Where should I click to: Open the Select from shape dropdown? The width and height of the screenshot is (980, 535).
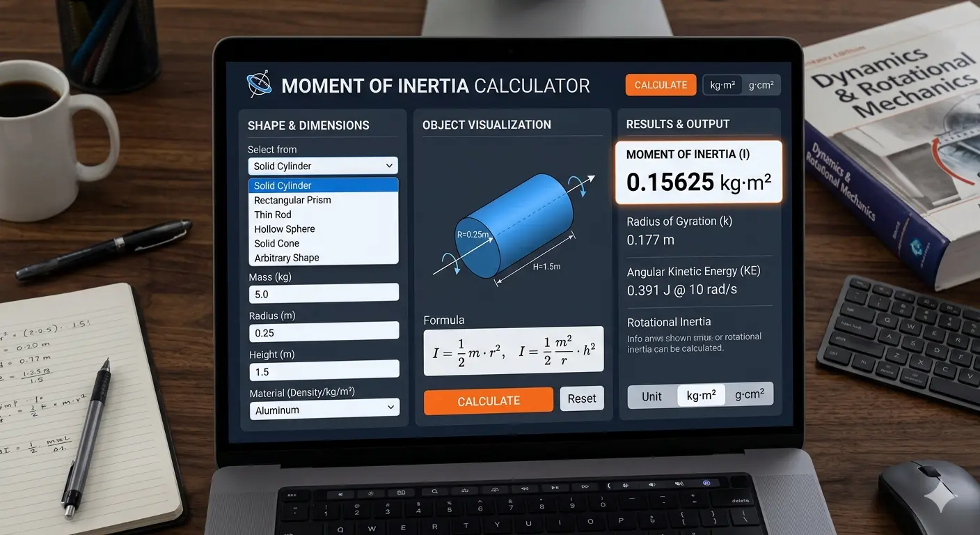coord(323,166)
